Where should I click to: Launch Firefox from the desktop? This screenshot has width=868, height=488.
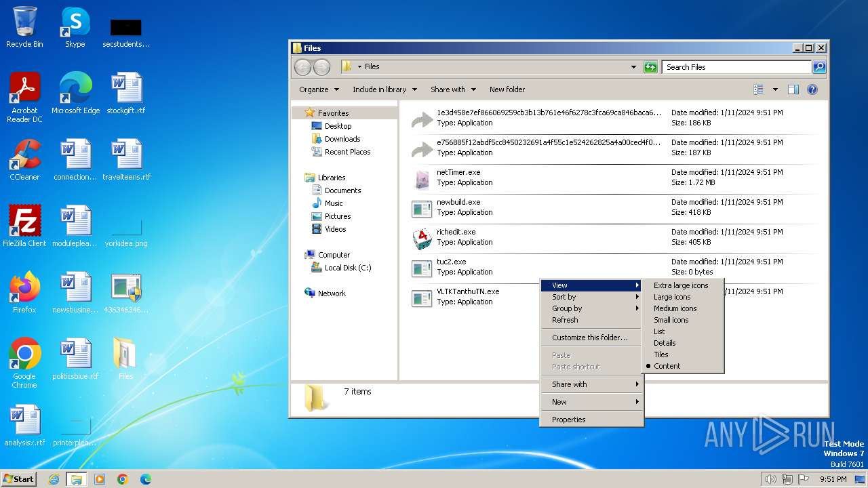(x=24, y=293)
